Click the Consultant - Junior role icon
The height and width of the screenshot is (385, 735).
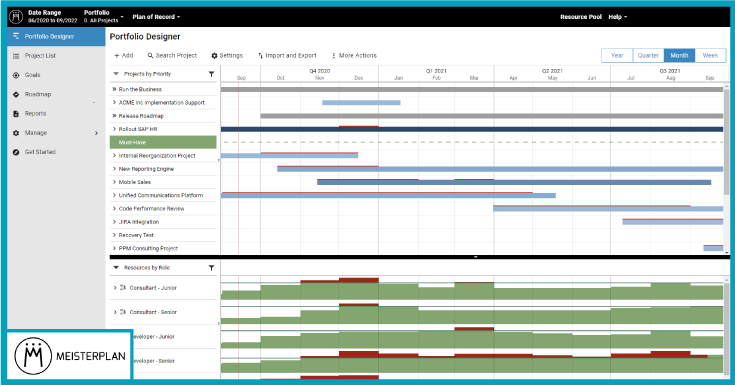[123, 288]
